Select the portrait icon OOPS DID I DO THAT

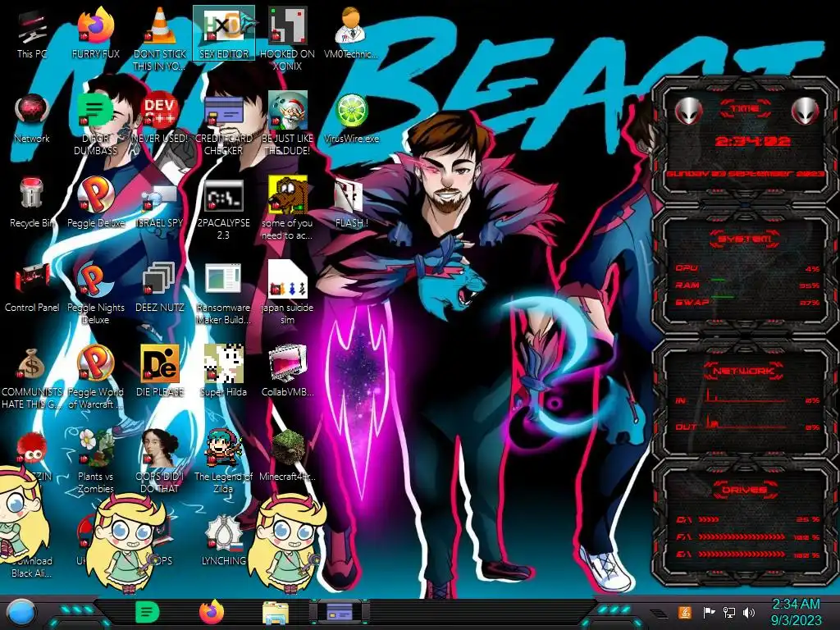(160, 462)
